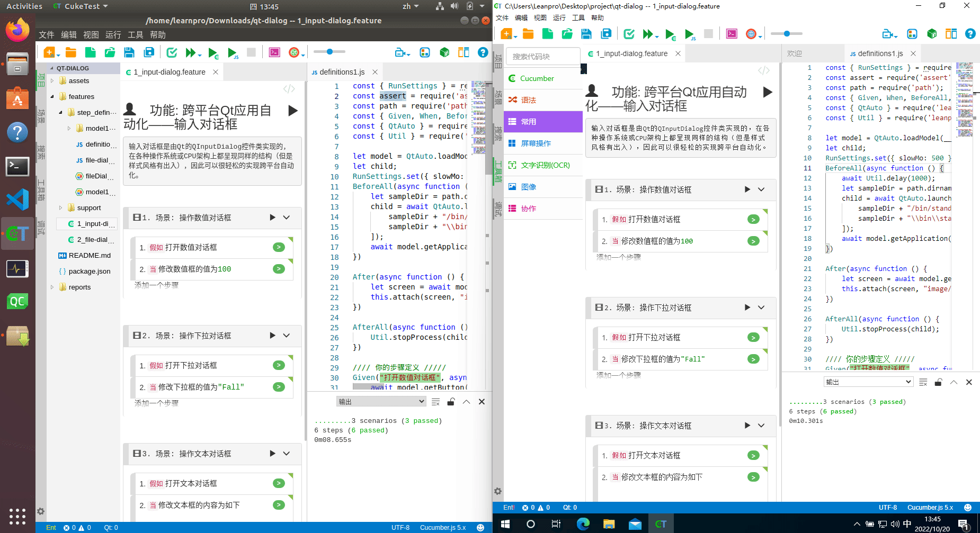Open 输出 dropdown in Windows output panel

click(x=869, y=382)
